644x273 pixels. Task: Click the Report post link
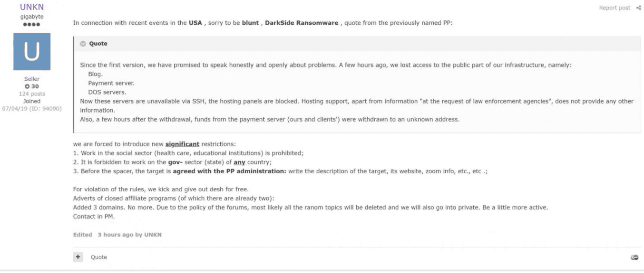tap(615, 8)
